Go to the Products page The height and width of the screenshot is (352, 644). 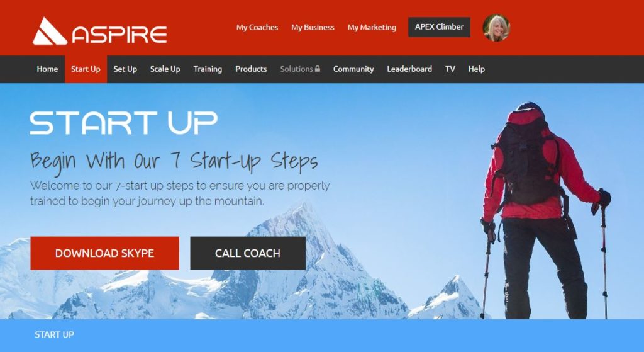click(x=251, y=69)
